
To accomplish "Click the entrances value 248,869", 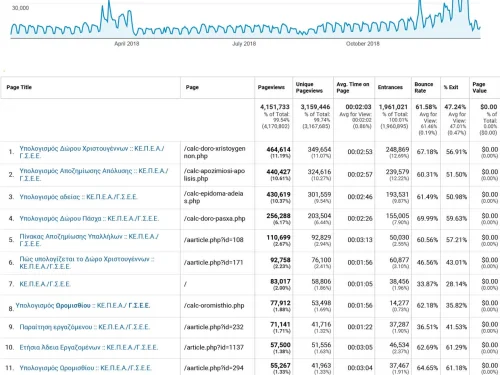I will pos(397,149).
